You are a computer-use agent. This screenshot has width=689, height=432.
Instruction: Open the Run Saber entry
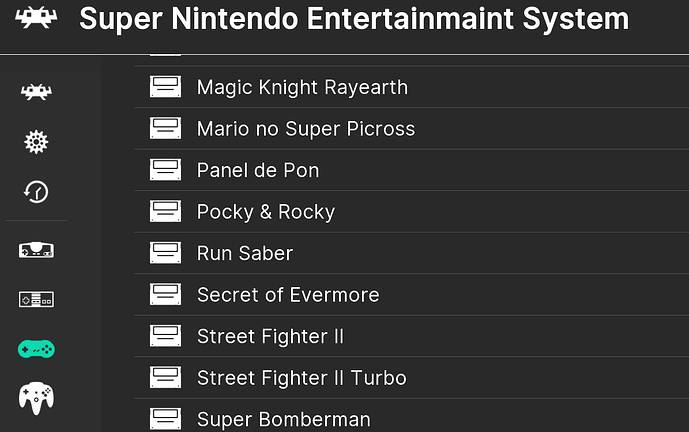pyautogui.click(x=245, y=253)
